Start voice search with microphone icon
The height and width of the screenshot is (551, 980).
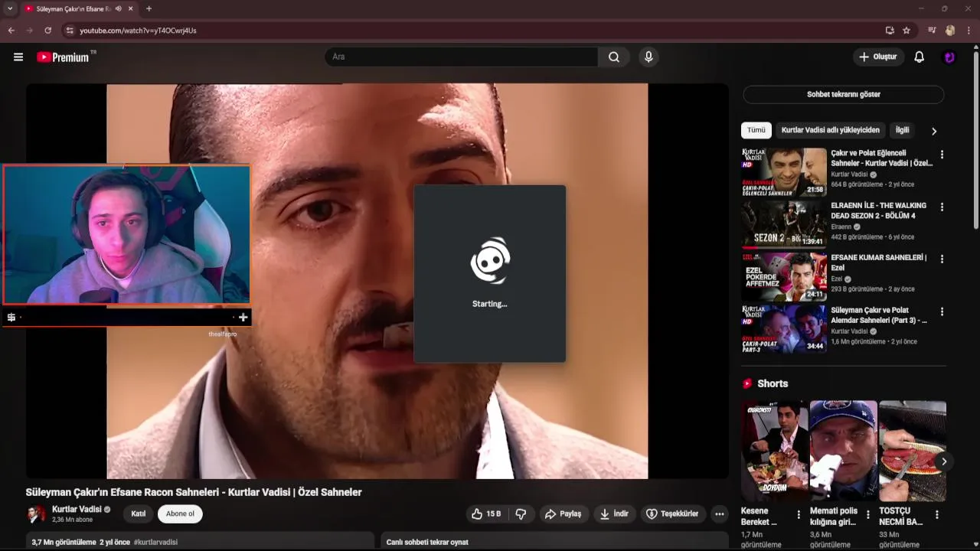(x=648, y=57)
